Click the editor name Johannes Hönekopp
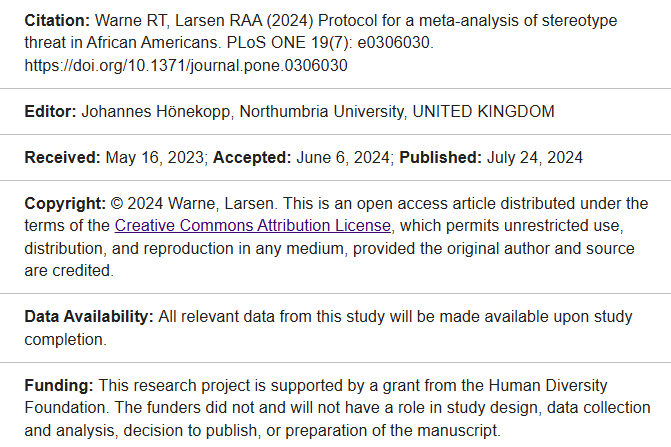The width and height of the screenshot is (671, 447). (160, 111)
